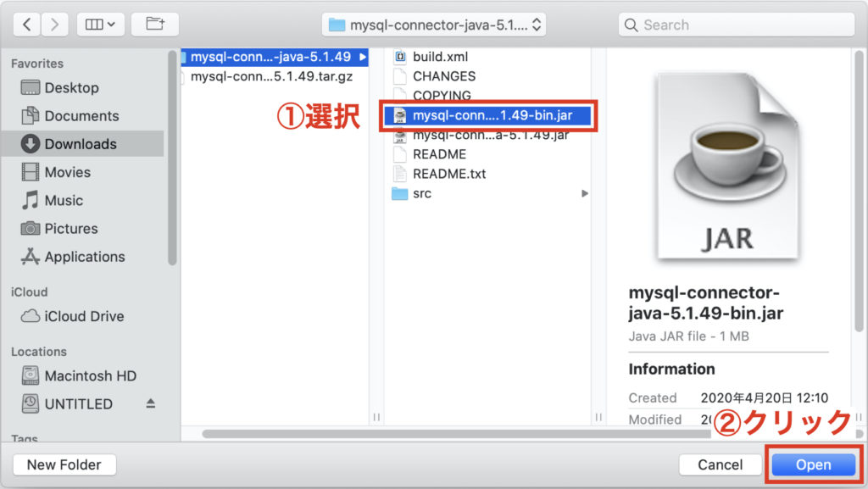
Task: Select mysql-conn....1.49-bin.jar file
Action: click(487, 115)
